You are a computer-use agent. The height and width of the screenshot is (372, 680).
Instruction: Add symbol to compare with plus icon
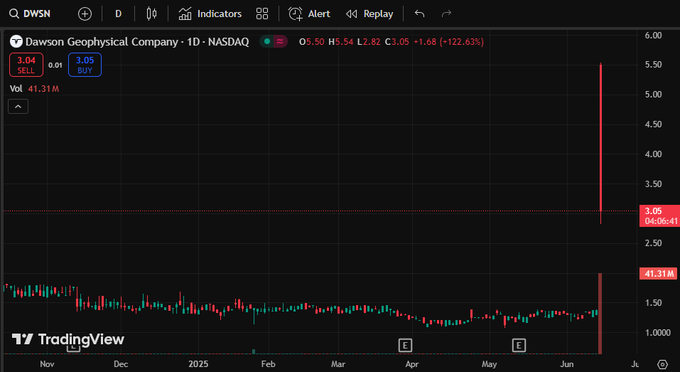(x=85, y=14)
